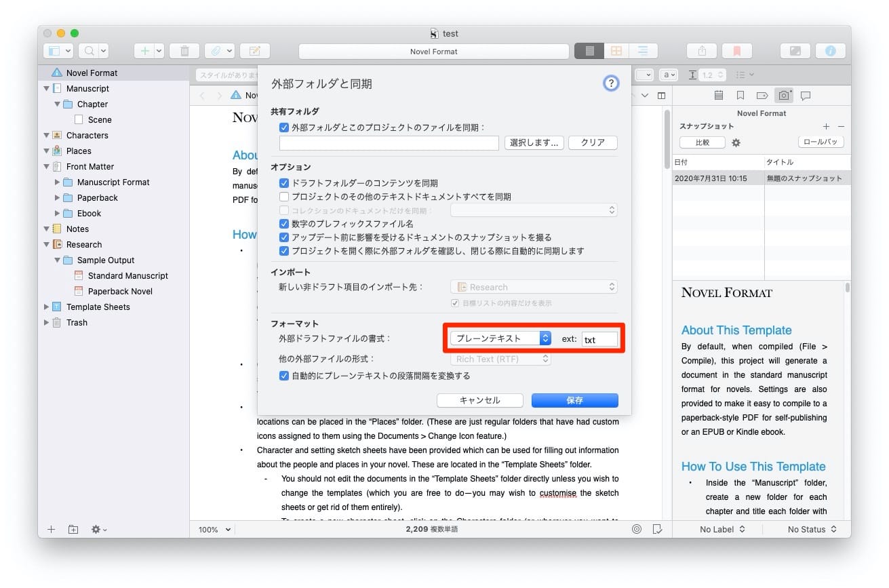Open the quick reference edit icon
This screenshot has height=588, width=889.
255,51
